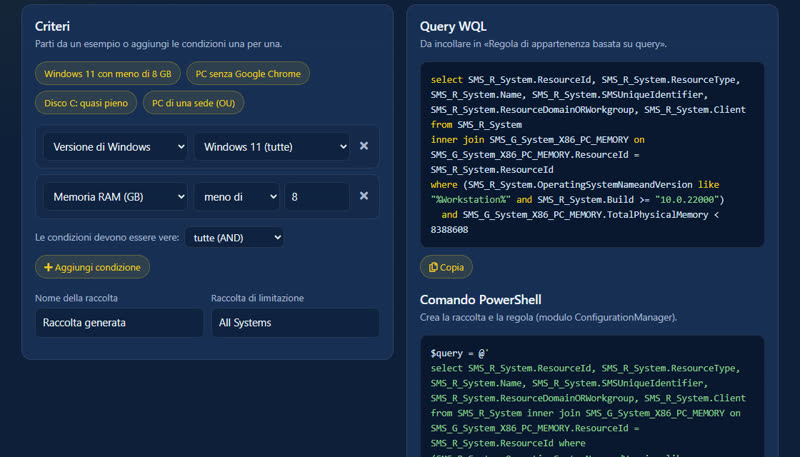Apply example Windows 11 con meno di 8 GB

coord(108,73)
